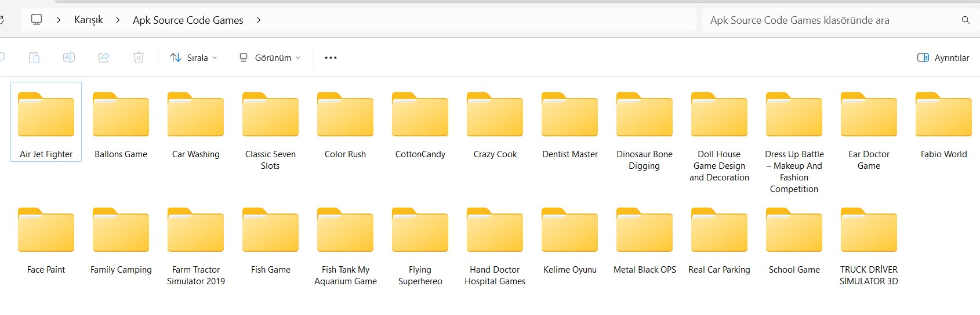Toggle the Ayrıntılar details pane

click(x=943, y=57)
